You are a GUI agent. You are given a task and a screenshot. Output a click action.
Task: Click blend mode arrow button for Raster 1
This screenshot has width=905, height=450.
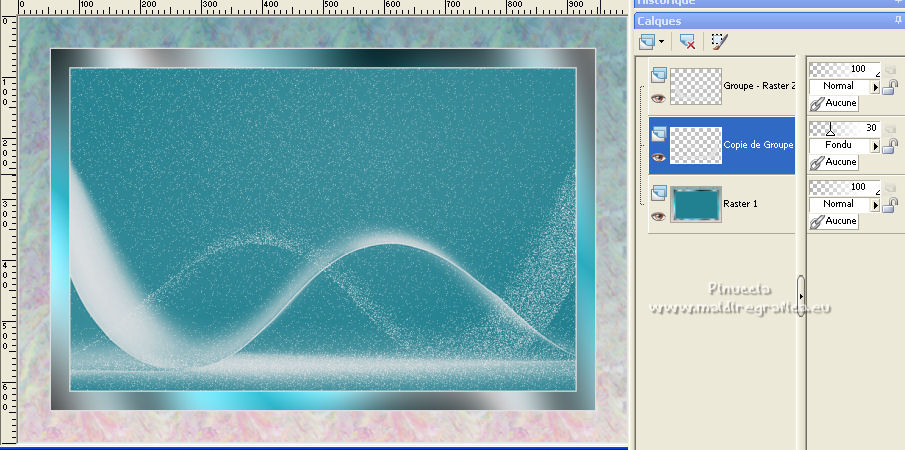(875, 205)
